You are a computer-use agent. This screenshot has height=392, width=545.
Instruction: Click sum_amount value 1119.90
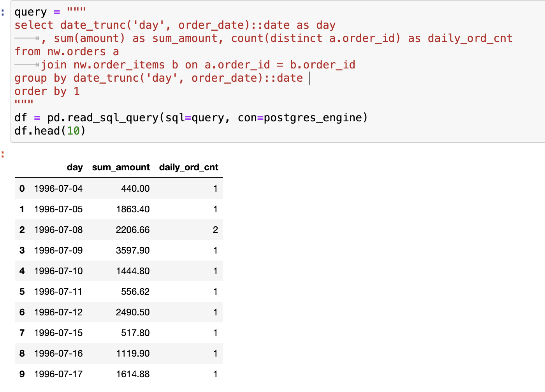pyautogui.click(x=133, y=353)
